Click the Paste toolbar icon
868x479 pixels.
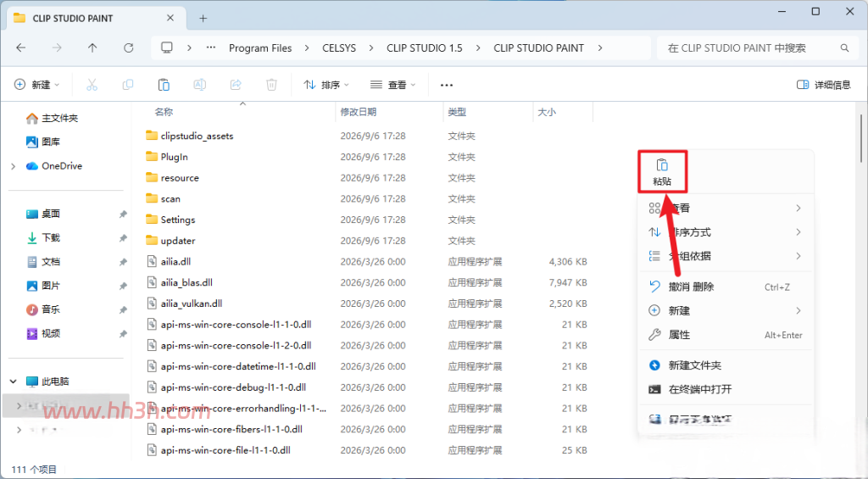coord(164,85)
